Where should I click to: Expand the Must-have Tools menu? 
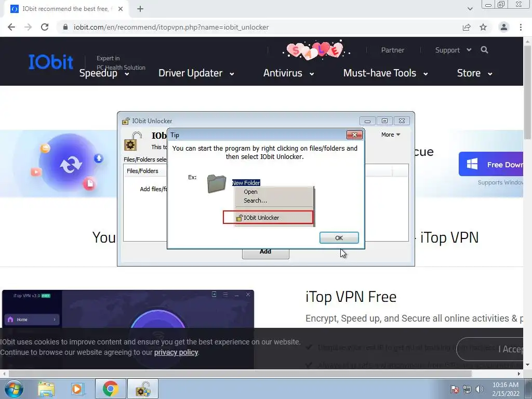[x=385, y=73]
